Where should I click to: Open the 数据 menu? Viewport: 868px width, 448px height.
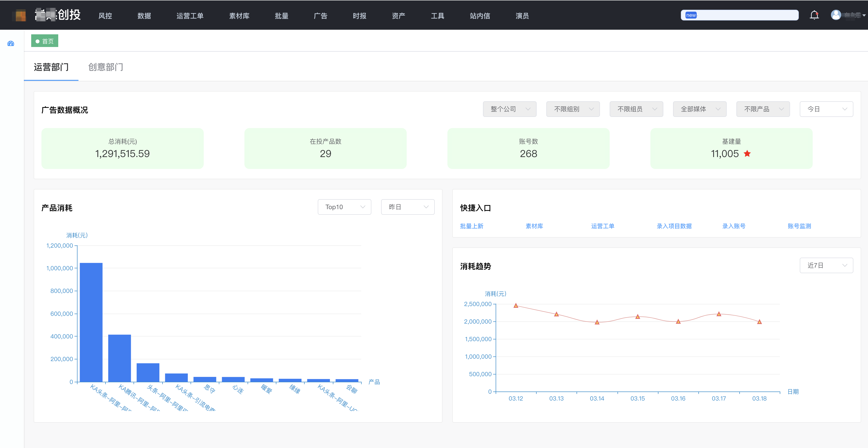(x=144, y=16)
